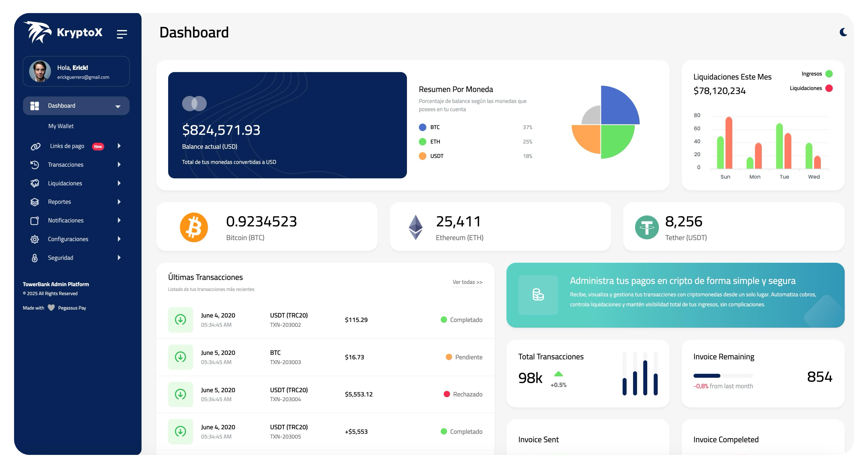868x468 pixels.
Task: Expand the Reportes submenu arrow
Action: coord(119,202)
